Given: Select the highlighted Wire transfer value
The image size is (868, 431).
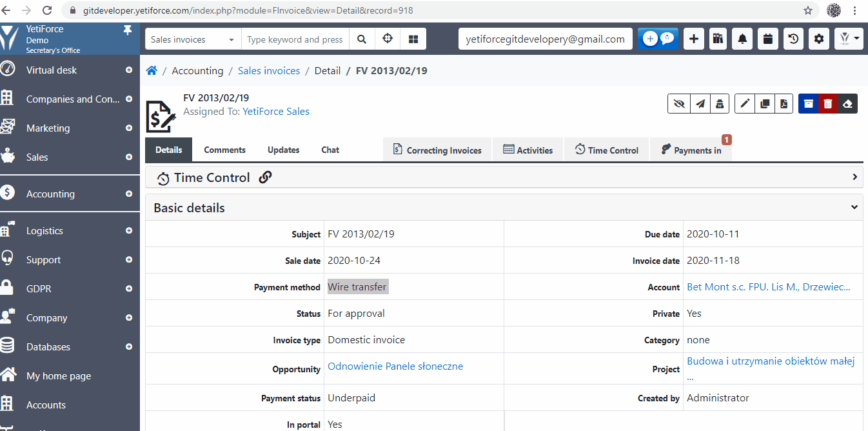Looking at the screenshot, I should point(358,287).
